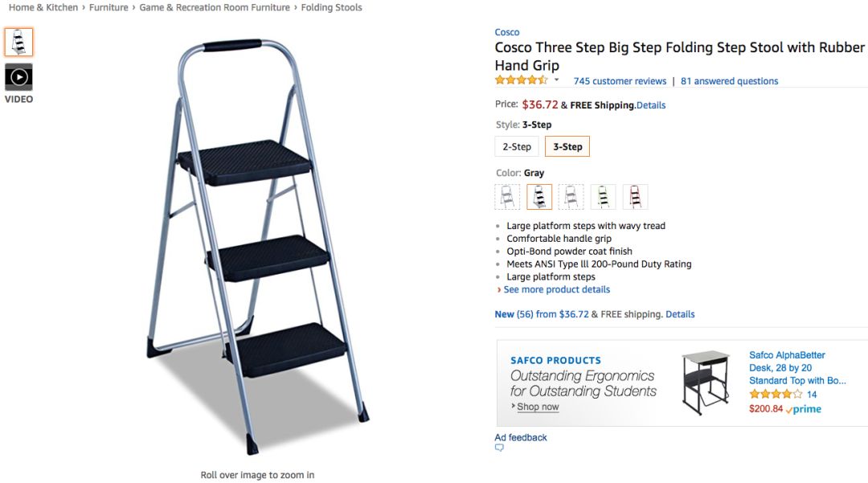
Task: Select the first color swatch
Action: 507,197
